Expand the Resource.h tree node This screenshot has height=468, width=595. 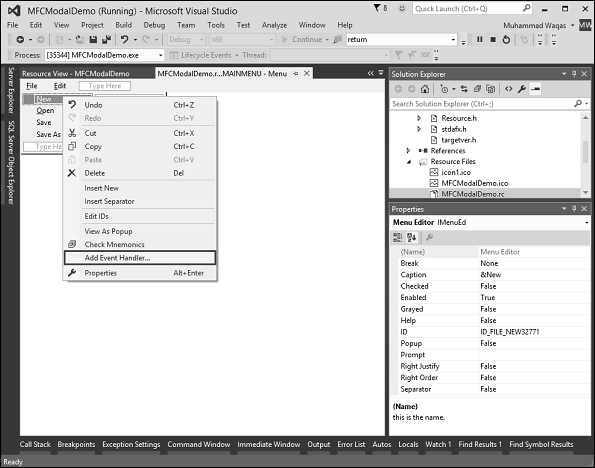[419, 118]
